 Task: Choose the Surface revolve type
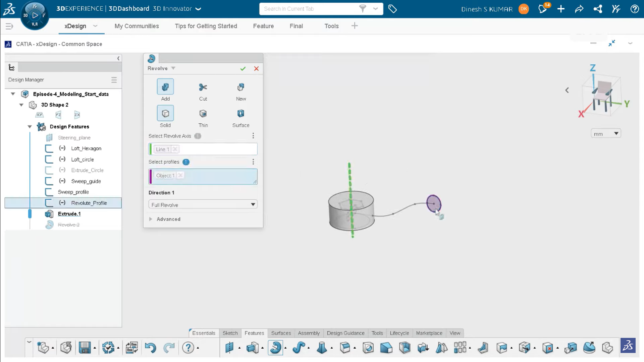click(241, 113)
